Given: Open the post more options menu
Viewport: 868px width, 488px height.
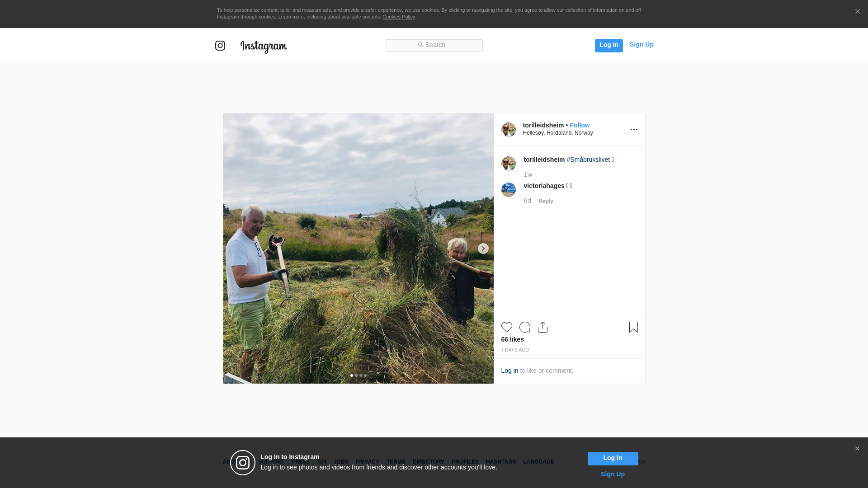Looking at the screenshot, I should coord(634,130).
